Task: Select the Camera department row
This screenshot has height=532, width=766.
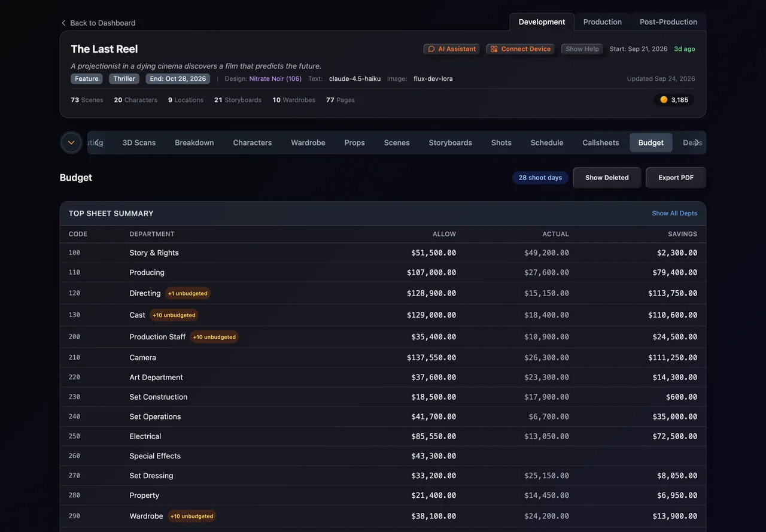Action: pos(383,358)
